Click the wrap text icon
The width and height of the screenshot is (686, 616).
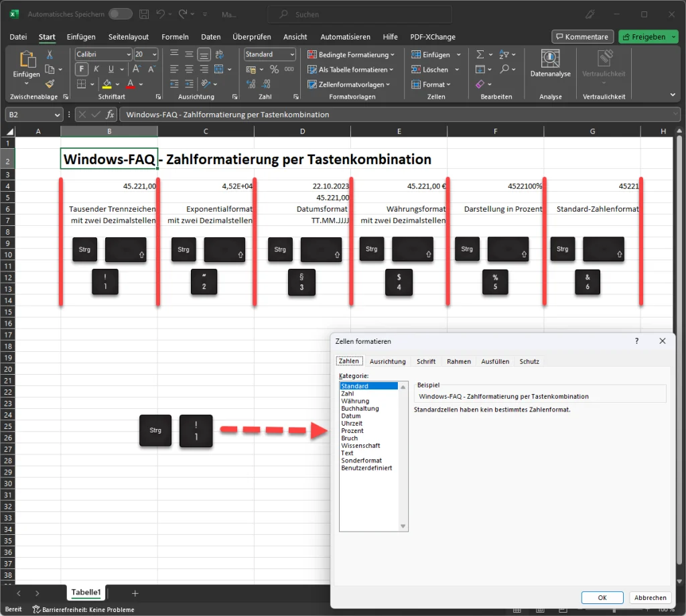[x=219, y=54]
